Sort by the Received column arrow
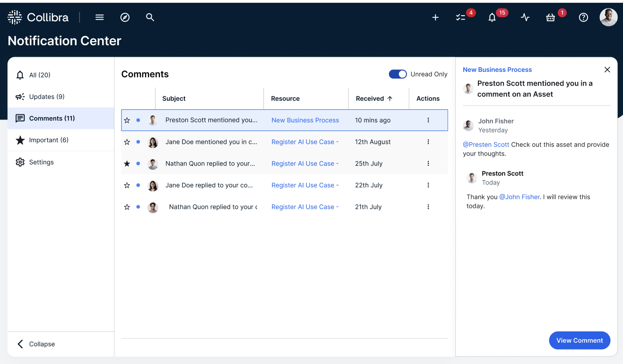623x364 pixels. (391, 98)
